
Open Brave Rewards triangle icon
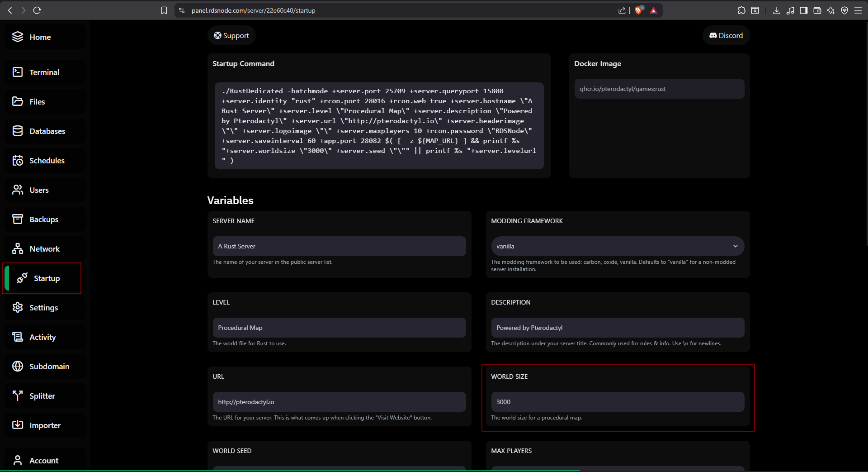click(x=654, y=10)
